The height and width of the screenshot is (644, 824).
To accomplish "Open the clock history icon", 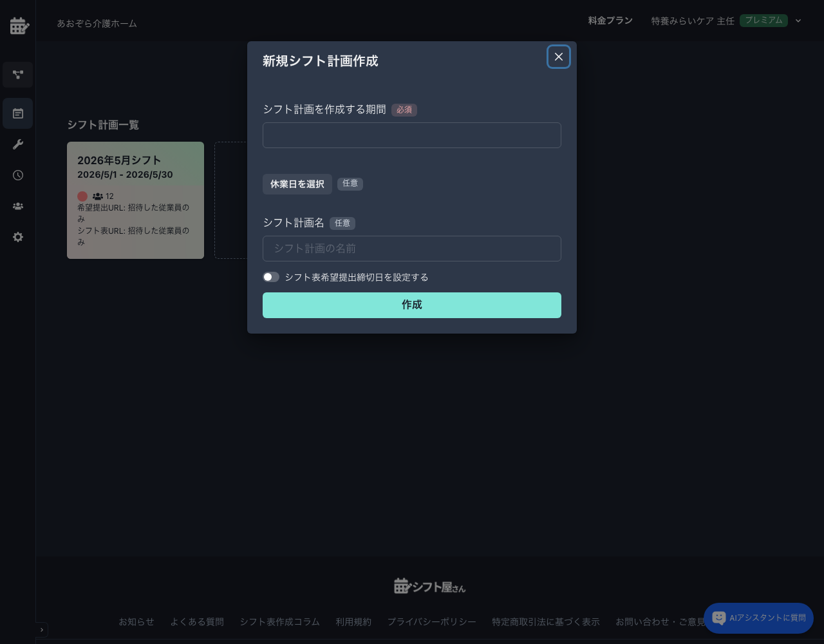I will [x=17, y=175].
